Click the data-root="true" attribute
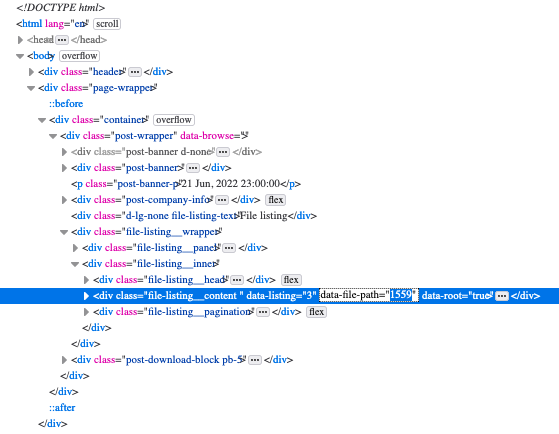 coord(457,296)
